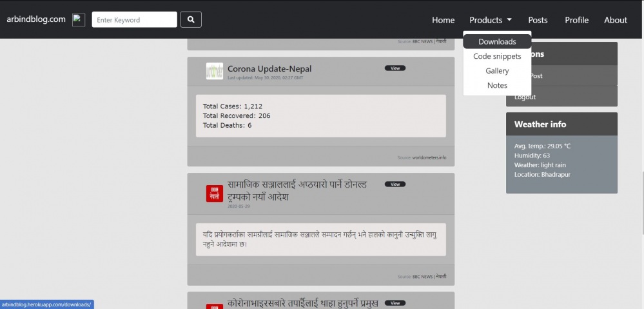The width and height of the screenshot is (644, 309).
Task: Click Logout in the sidebar
Action: coord(525,97)
